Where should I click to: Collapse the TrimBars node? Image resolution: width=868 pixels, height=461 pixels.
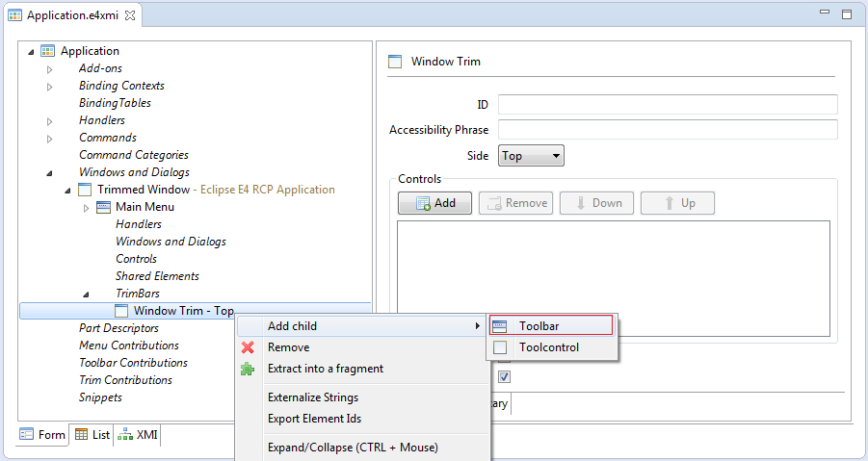(86, 295)
